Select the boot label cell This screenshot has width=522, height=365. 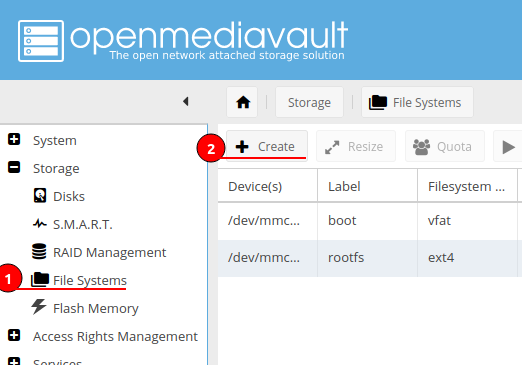tap(367, 221)
